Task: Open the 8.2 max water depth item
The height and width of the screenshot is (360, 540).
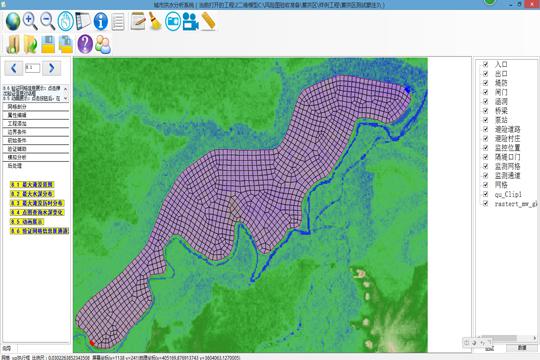Action: pos(32,194)
